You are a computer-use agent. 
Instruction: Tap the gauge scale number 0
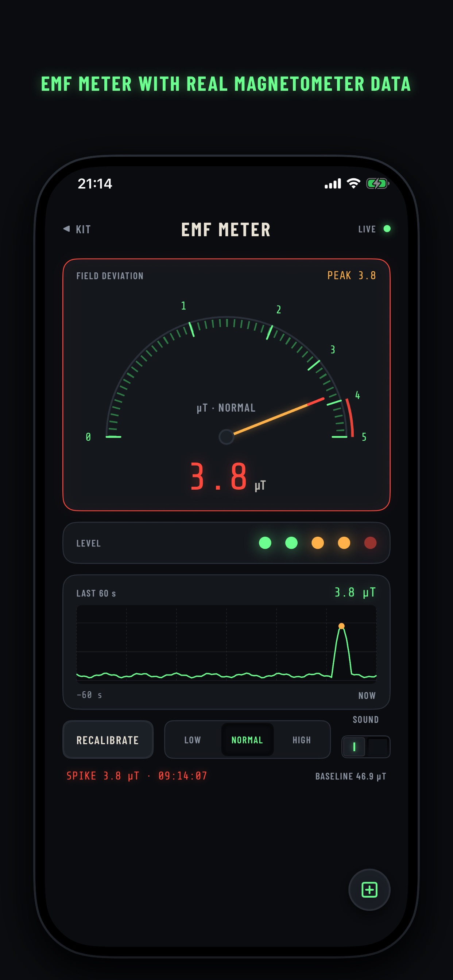[88, 437]
